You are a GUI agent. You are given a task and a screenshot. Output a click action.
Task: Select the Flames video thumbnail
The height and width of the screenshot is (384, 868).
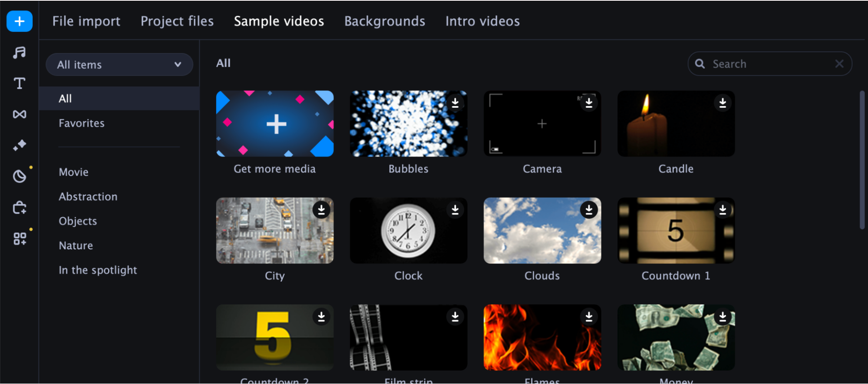(542, 338)
